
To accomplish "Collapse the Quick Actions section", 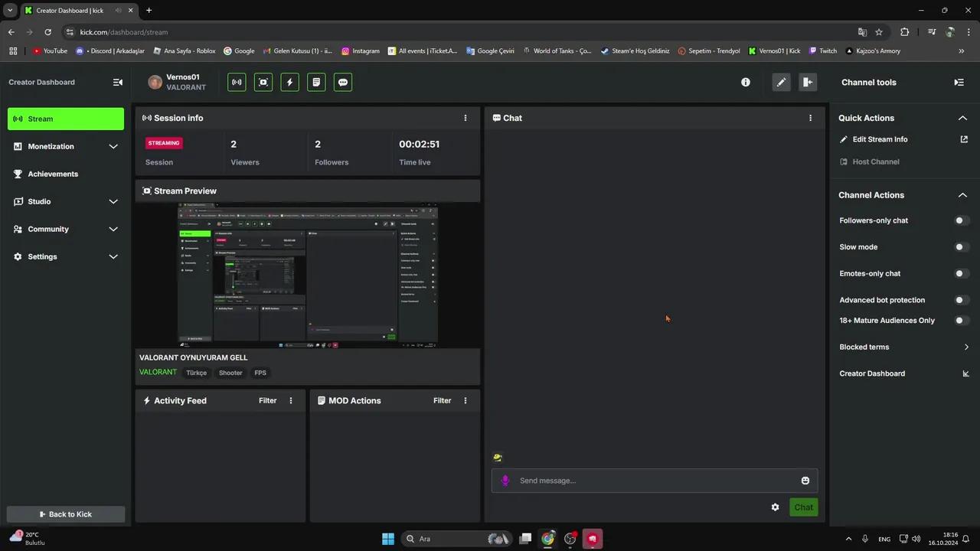I will coord(962,118).
